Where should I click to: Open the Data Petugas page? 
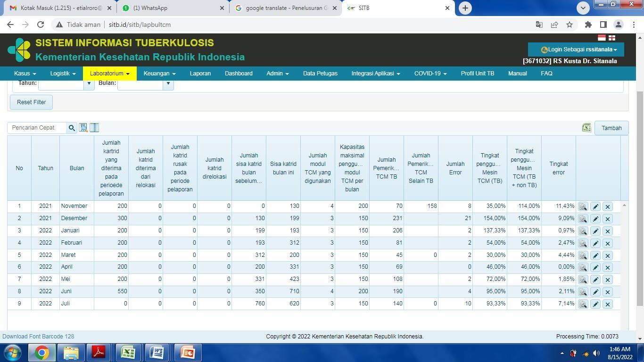point(320,74)
